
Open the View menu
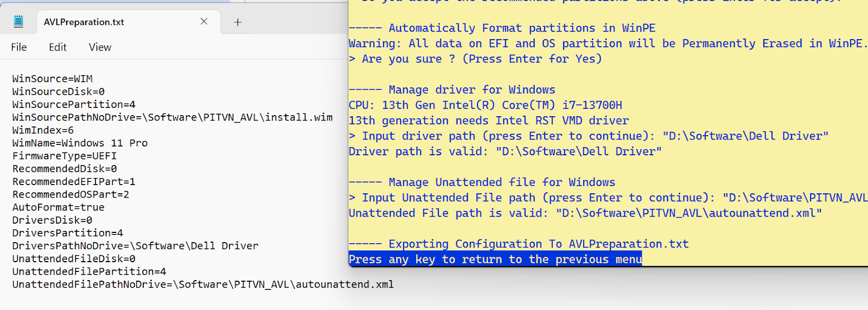pos(100,47)
